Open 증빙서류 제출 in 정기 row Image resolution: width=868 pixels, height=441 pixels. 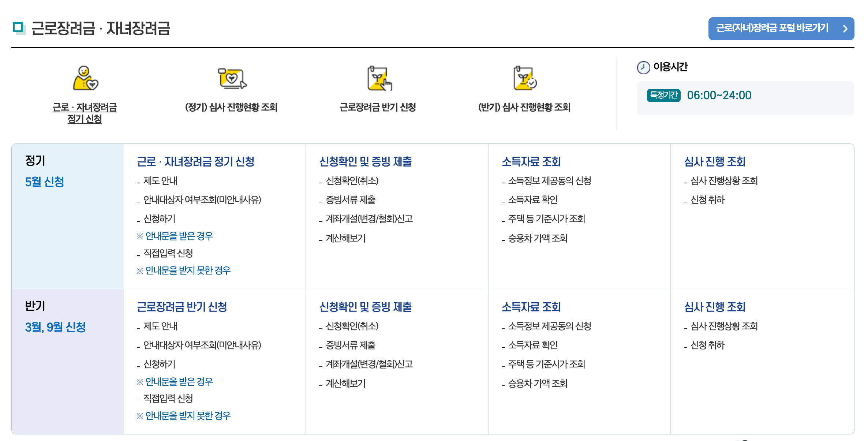(x=351, y=200)
